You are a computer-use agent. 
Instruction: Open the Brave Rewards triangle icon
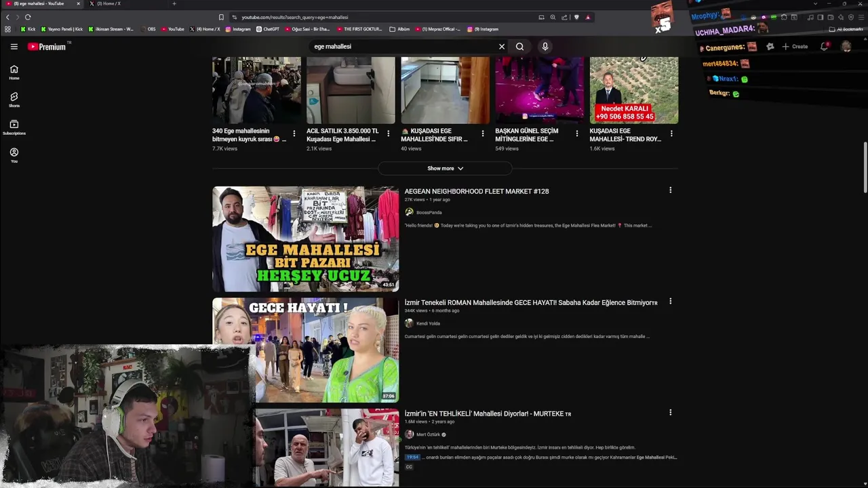(x=588, y=17)
